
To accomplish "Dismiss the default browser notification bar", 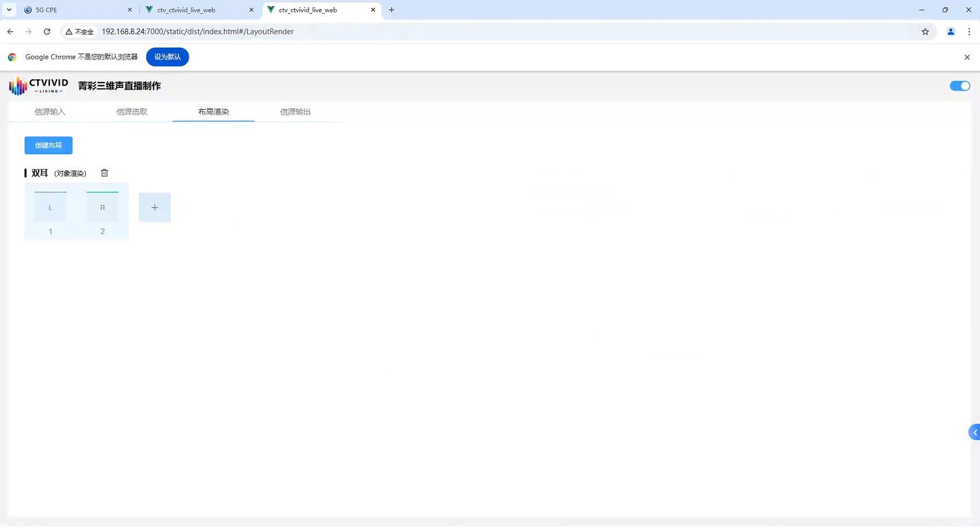I will [967, 57].
